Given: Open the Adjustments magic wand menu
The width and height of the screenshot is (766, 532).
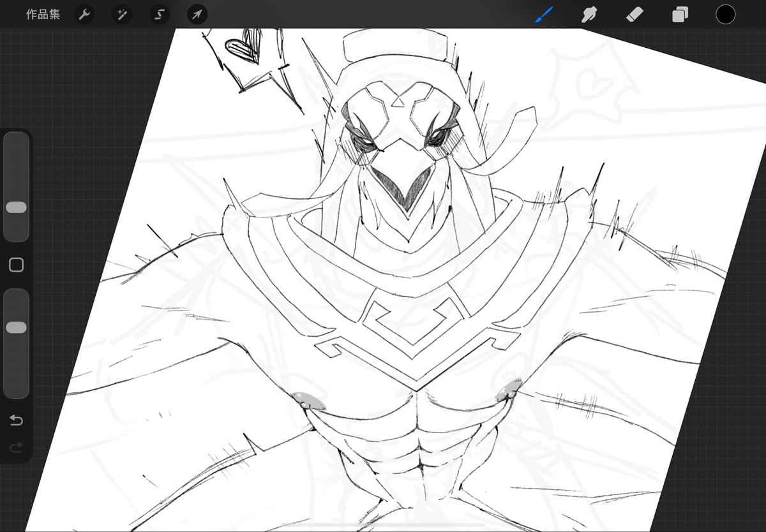Looking at the screenshot, I should (122, 15).
